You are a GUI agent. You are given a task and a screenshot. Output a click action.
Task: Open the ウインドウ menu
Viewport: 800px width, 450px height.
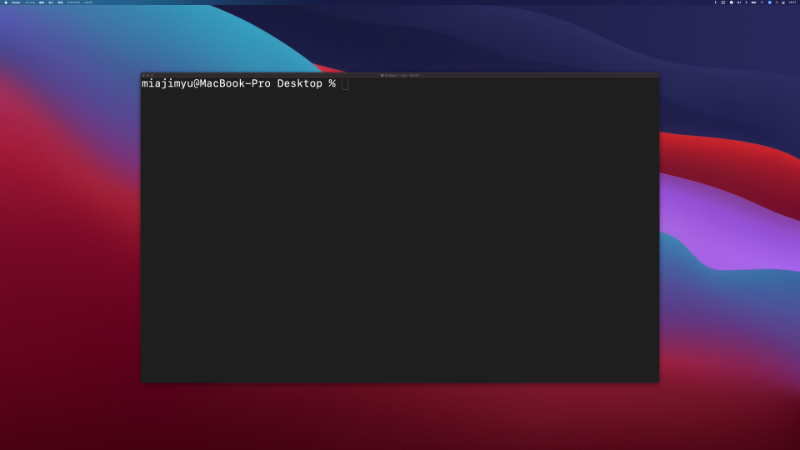click(x=73, y=3)
